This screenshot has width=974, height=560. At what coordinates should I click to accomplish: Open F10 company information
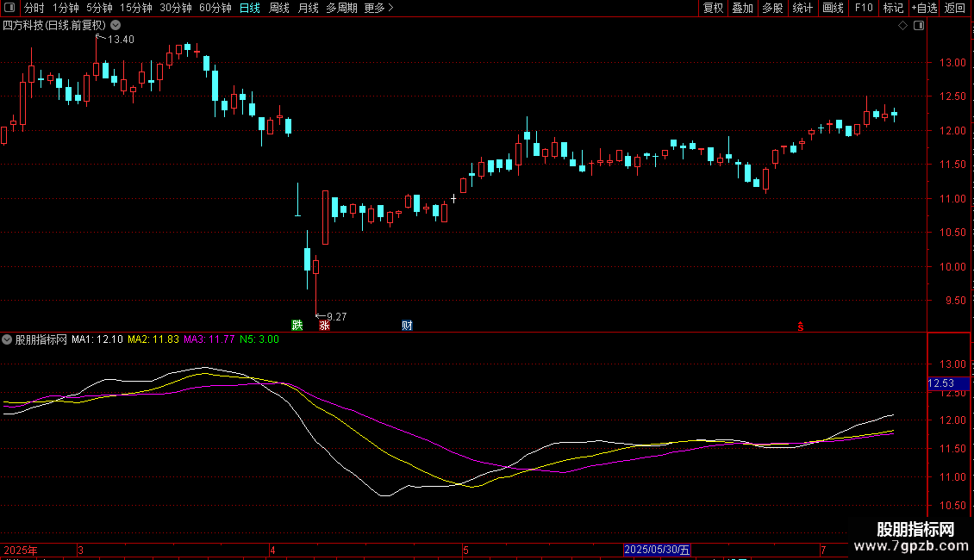pyautogui.click(x=864, y=8)
